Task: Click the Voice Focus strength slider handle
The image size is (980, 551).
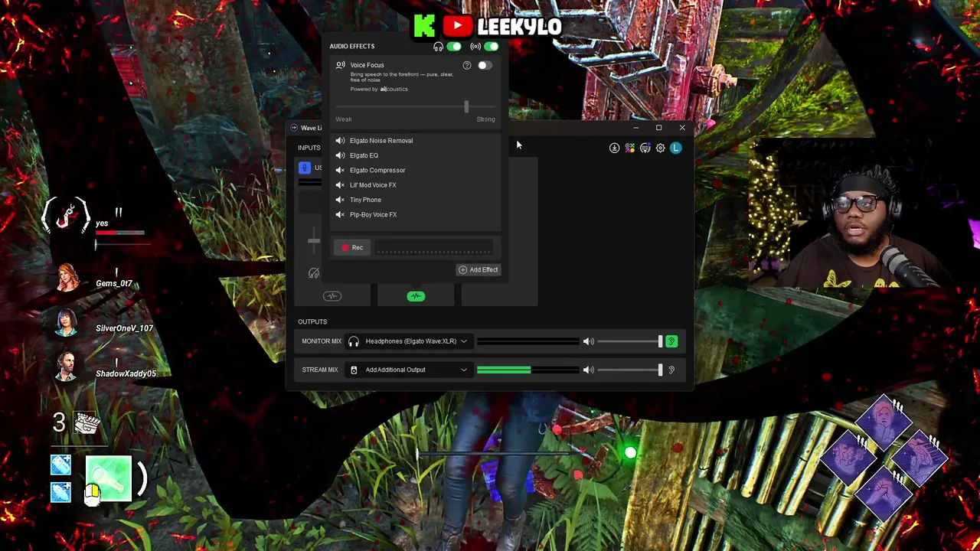Action: pos(465,107)
